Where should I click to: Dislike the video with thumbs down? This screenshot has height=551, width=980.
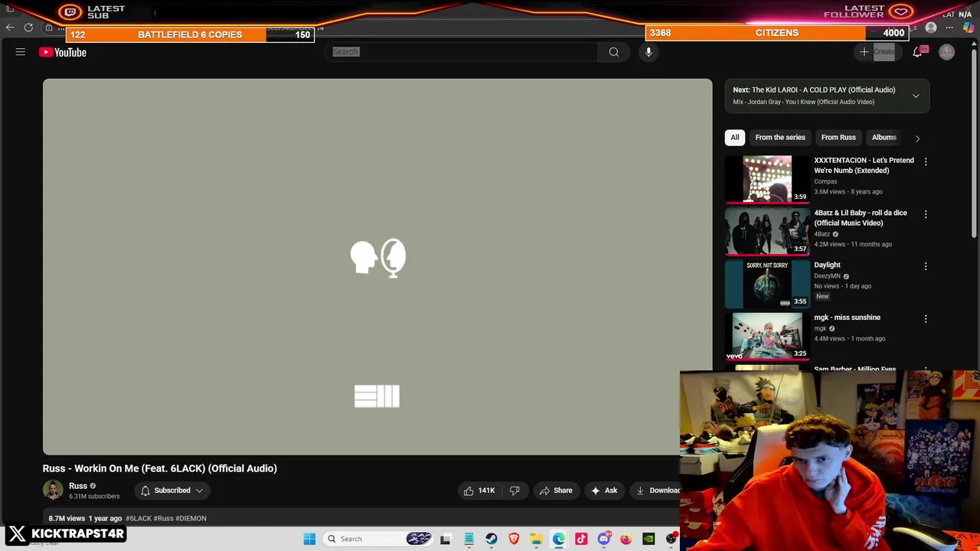coord(514,491)
